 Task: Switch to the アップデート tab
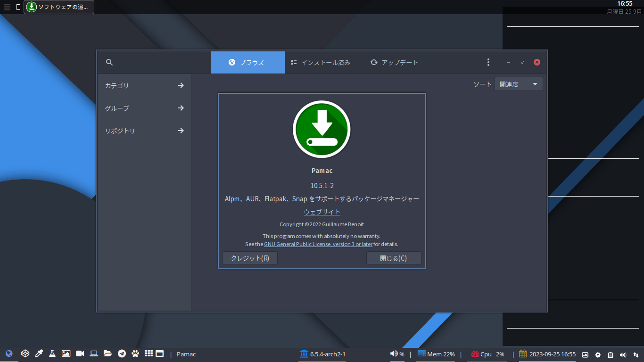[x=394, y=62]
